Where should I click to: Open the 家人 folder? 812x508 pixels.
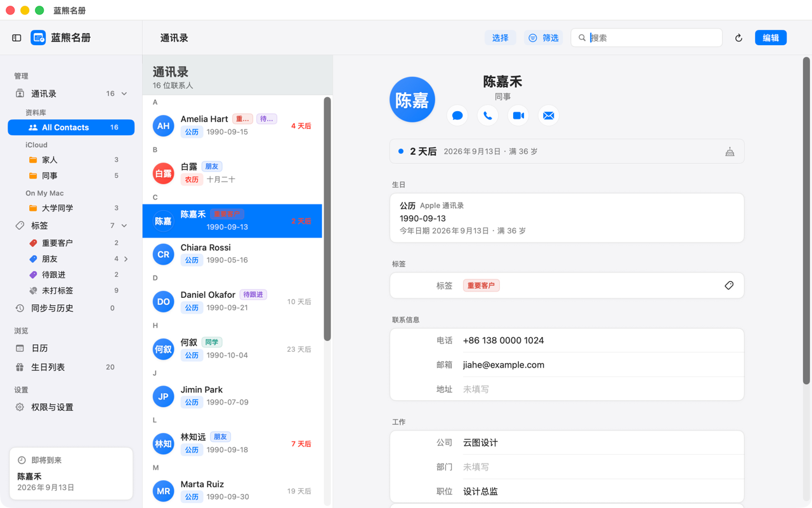click(x=71, y=160)
